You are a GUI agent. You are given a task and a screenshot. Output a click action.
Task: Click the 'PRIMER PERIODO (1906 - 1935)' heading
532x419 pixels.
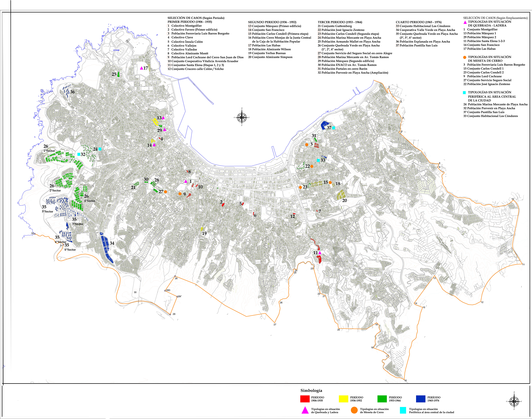190,22
